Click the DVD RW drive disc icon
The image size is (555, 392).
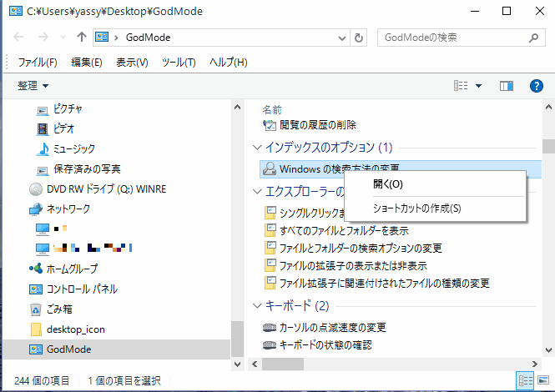click(36, 189)
